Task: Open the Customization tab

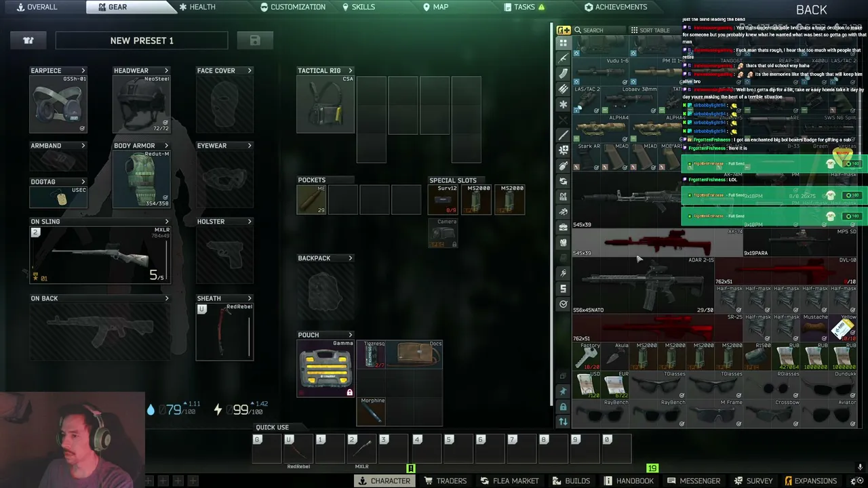Action: coord(293,7)
